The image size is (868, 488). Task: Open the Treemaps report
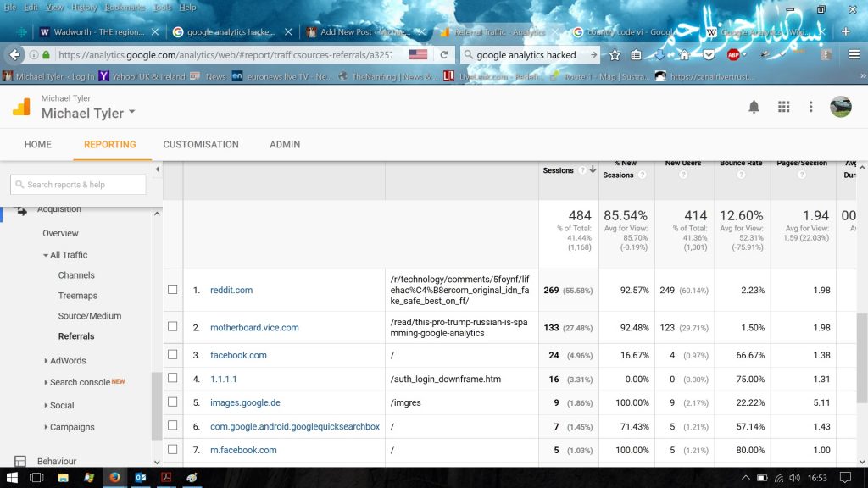(x=77, y=296)
